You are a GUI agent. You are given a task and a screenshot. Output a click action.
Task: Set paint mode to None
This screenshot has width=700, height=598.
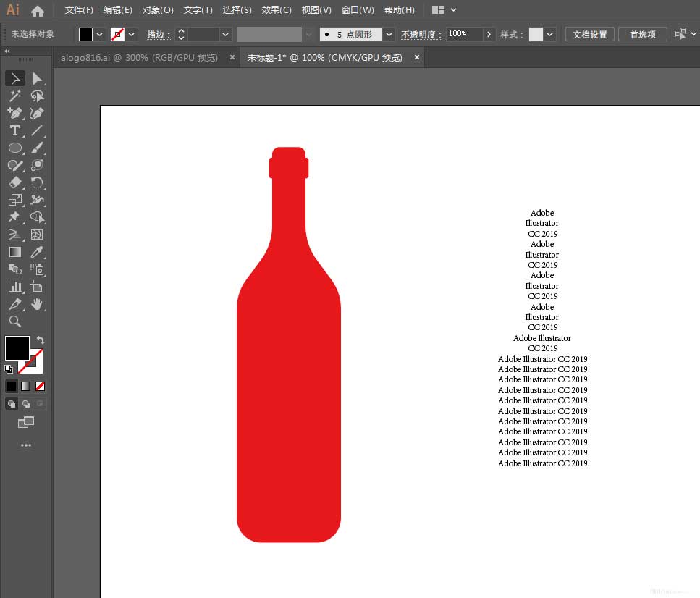tap(41, 386)
